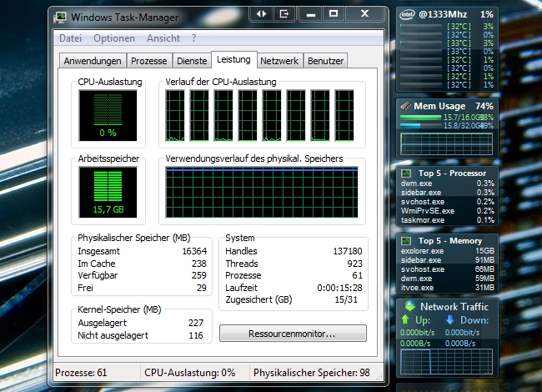542x392 pixels.
Task: Click the Frei value 29
Action: point(202,288)
